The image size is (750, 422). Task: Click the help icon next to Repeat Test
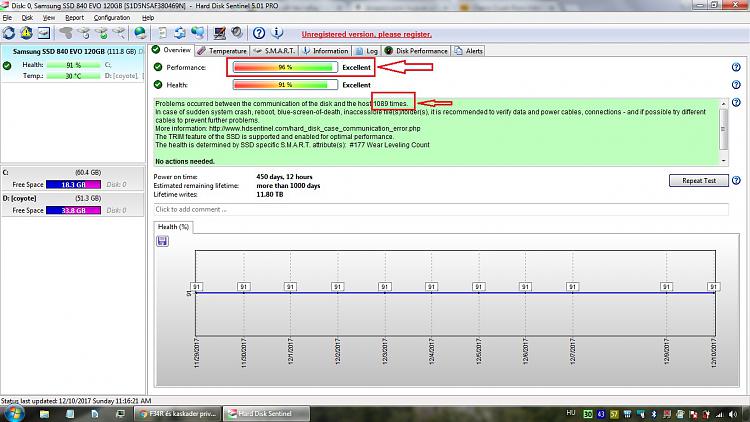coord(736,180)
